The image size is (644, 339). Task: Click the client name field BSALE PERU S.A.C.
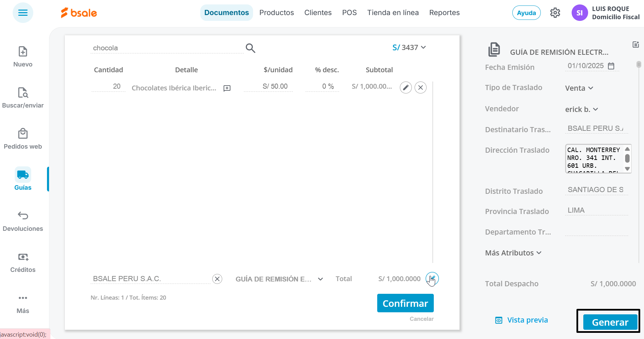pyautogui.click(x=151, y=279)
